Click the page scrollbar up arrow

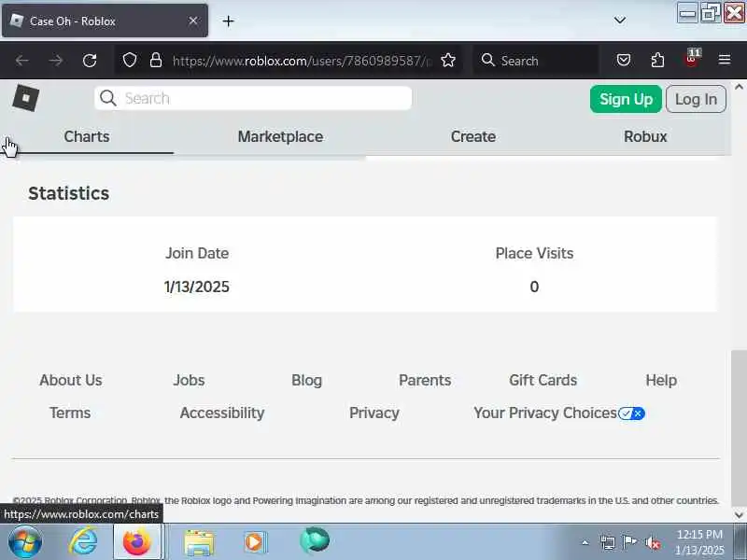point(739,87)
